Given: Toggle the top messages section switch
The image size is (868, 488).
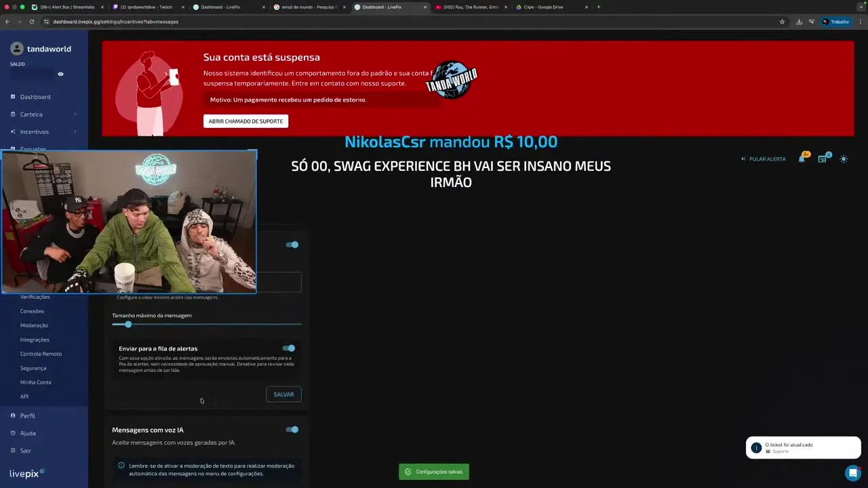Looking at the screenshot, I should coord(292,245).
